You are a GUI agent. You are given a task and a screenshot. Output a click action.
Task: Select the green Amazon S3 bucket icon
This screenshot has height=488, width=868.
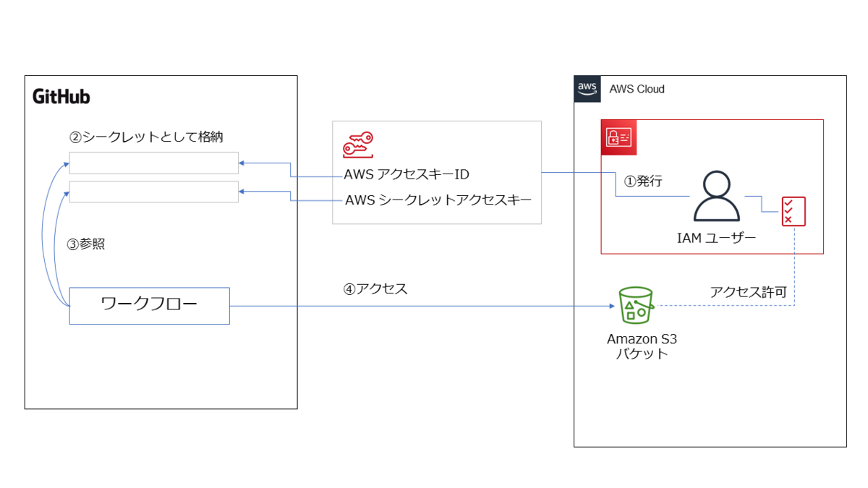coord(636,306)
